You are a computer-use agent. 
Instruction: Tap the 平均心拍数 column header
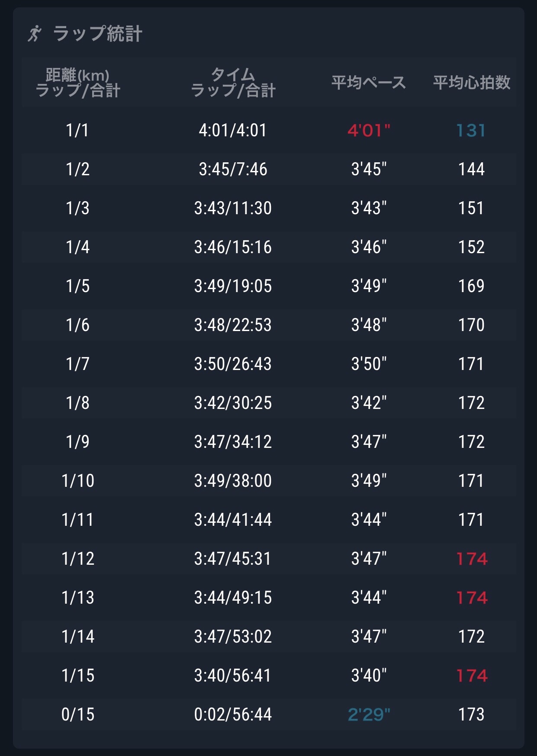(x=472, y=82)
